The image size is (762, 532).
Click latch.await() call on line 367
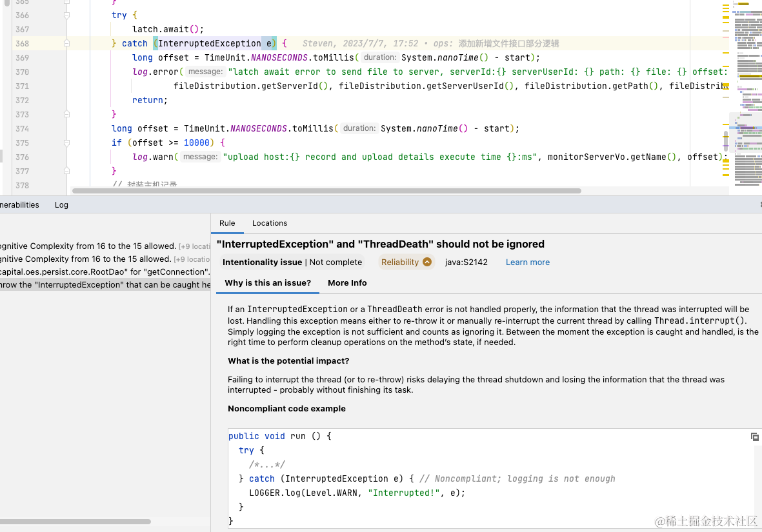[x=168, y=29]
